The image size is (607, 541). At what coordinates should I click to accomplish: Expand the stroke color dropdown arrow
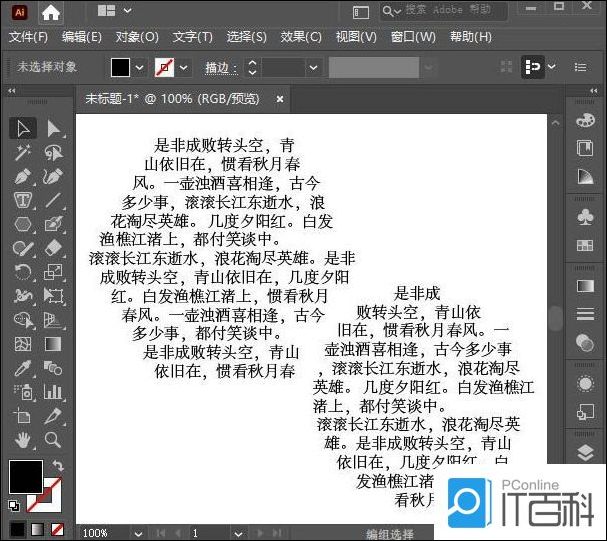(183, 68)
